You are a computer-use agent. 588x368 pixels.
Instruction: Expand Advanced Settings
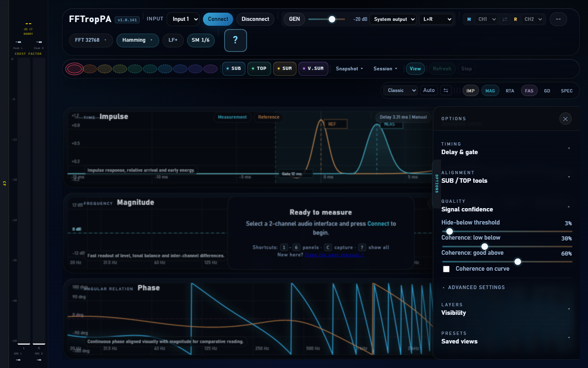474,287
